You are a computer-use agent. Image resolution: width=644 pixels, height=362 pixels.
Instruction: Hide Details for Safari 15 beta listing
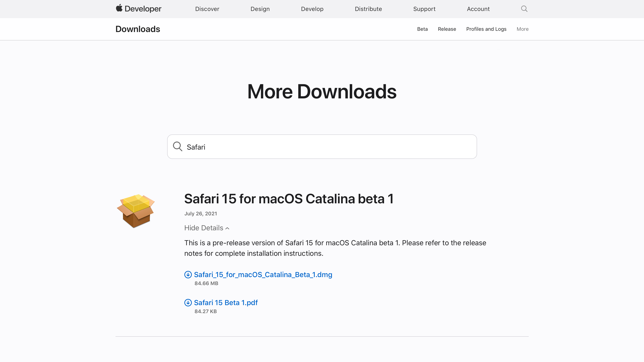[x=207, y=228]
